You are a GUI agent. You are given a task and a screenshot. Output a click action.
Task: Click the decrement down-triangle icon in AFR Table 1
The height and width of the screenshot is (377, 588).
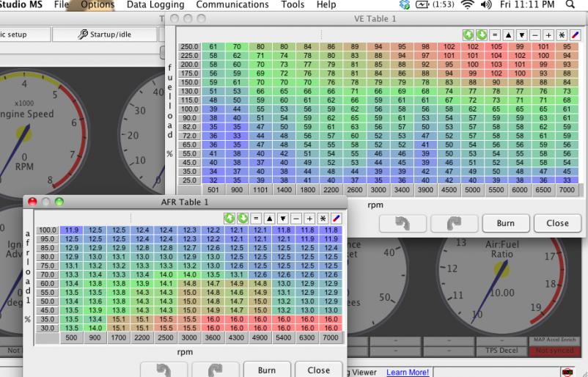pyautogui.click(x=282, y=218)
